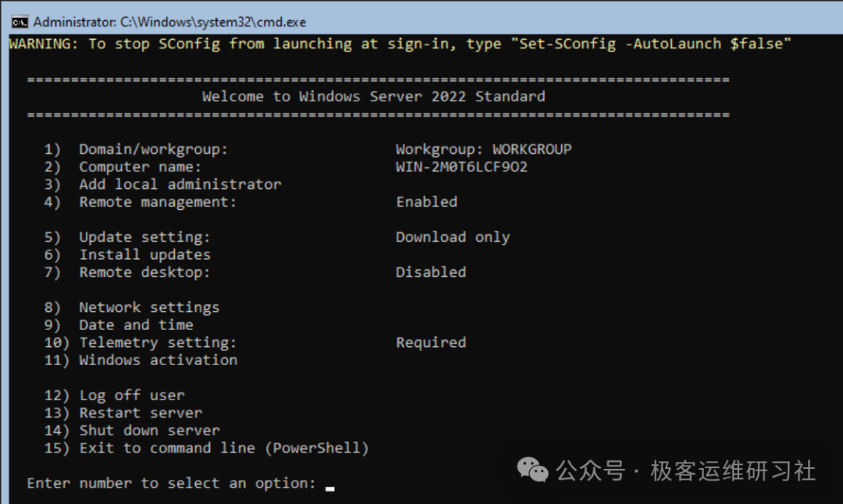Screen dimensions: 843x504
Task: Select the Computer name menu entry
Action: point(140,167)
